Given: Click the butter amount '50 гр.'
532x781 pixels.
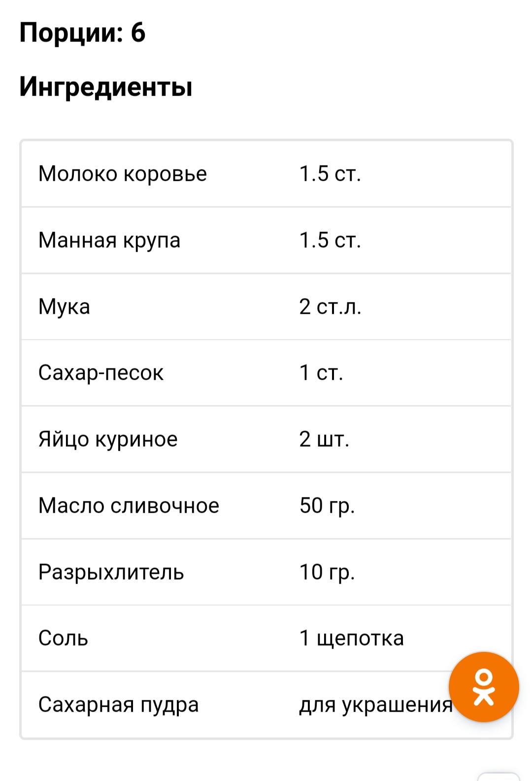Looking at the screenshot, I should pos(327,506).
